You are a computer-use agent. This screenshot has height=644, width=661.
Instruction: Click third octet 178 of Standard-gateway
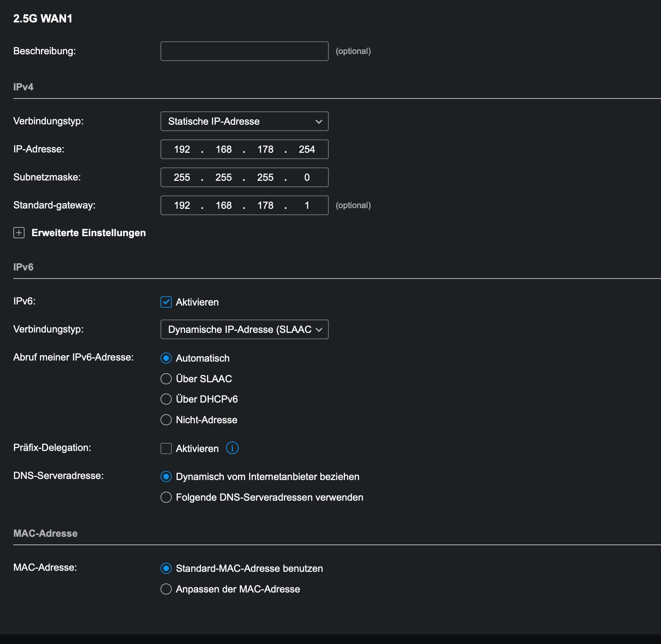pos(265,205)
